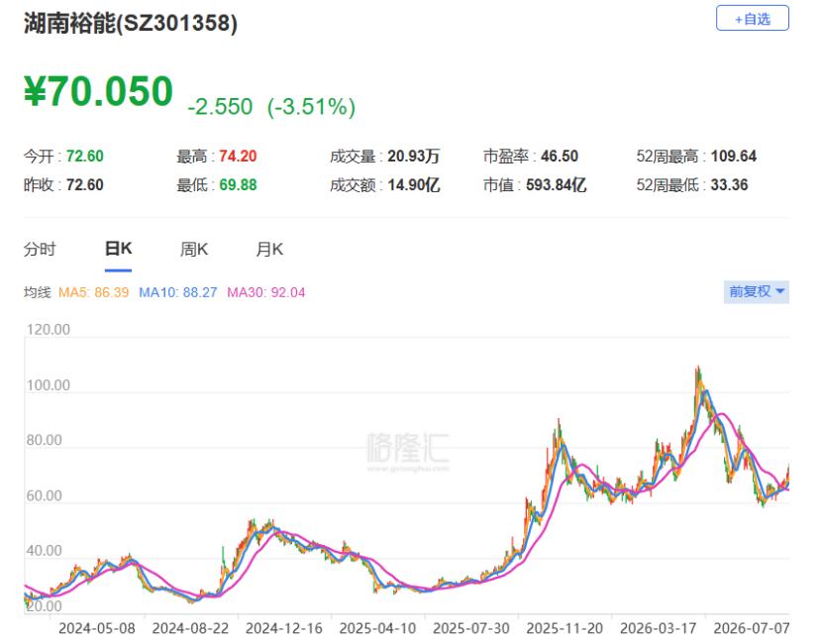Click 成交额 value 14.90亿
This screenshot has height=644, width=822.
tap(414, 185)
